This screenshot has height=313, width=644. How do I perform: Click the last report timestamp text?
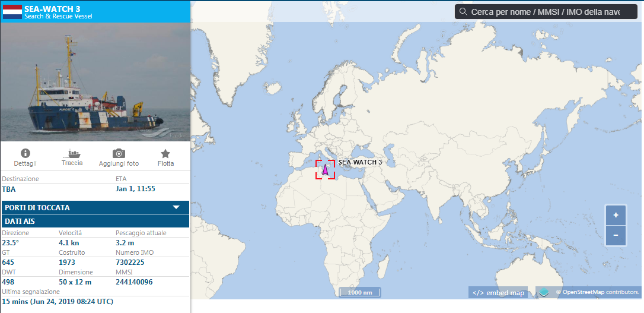pos(58,302)
